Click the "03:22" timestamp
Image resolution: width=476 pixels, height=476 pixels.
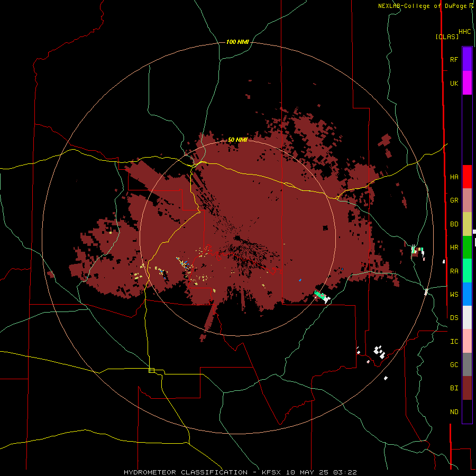tap(345, 472)
